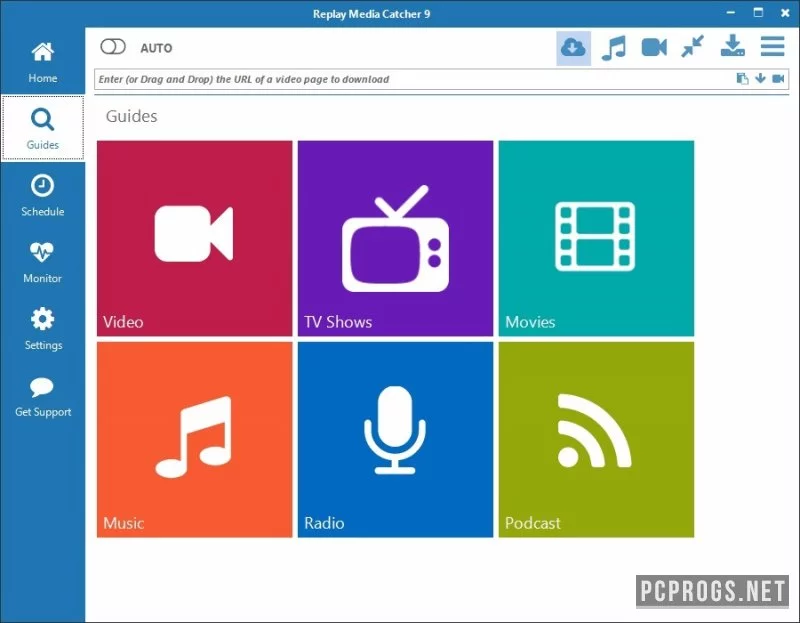Open the Guides sidebar tab
This screenshot has width=800, height=623.
tap(42, 129)
